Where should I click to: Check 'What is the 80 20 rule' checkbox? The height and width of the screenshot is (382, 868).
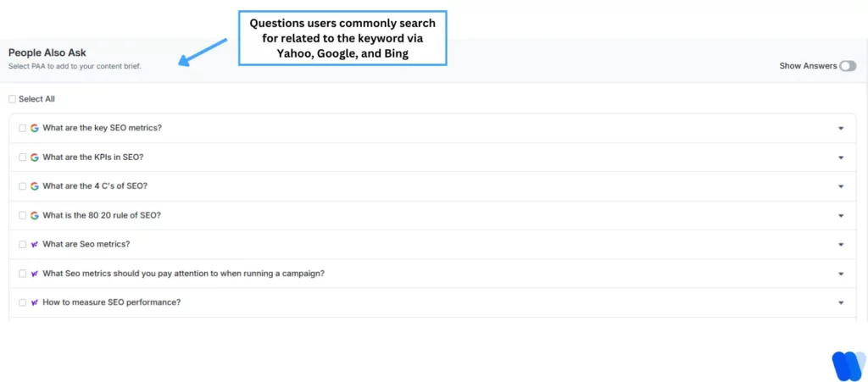(x=23, y=216)
